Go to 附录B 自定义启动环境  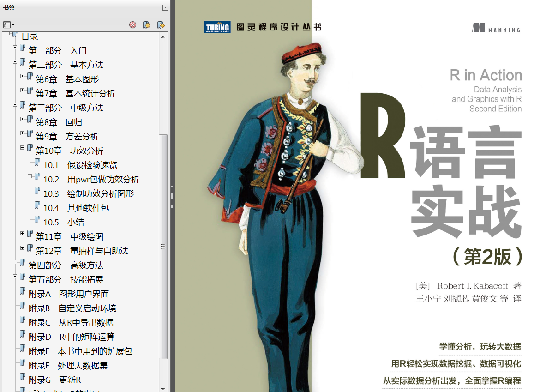coord(72,308)
